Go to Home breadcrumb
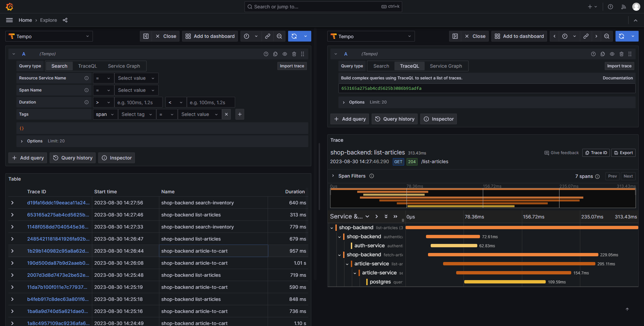Screen dimensions: 644x326 (25, 20)
